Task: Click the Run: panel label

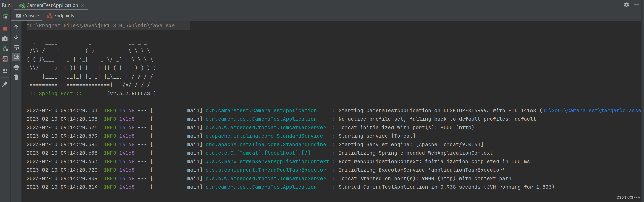Action: [7, 5]
